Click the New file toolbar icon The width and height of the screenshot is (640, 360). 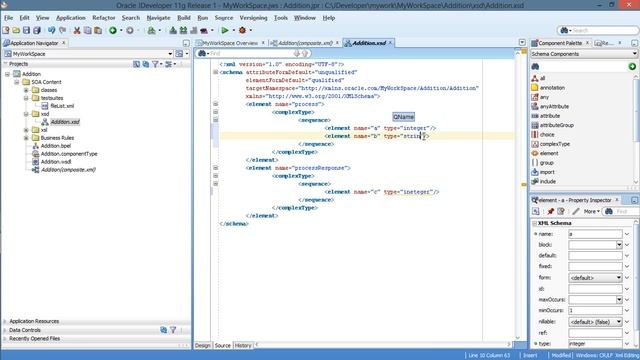(6, 30)
